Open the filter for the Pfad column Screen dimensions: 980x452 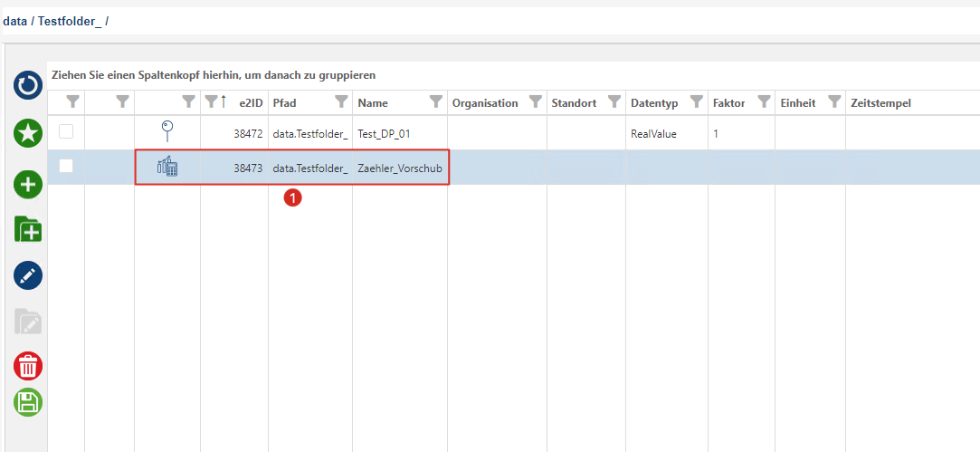(x=341, y=102)
